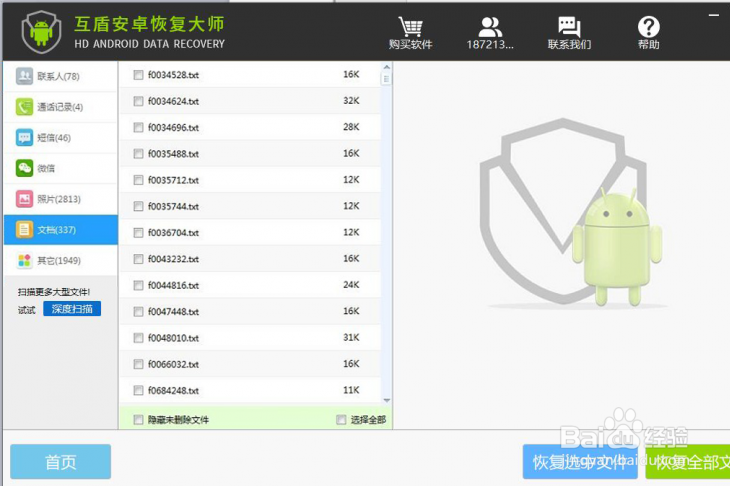Check the box for f0035712.txt
This screenshot has height=486, width=730.
(x=138, y=180)
